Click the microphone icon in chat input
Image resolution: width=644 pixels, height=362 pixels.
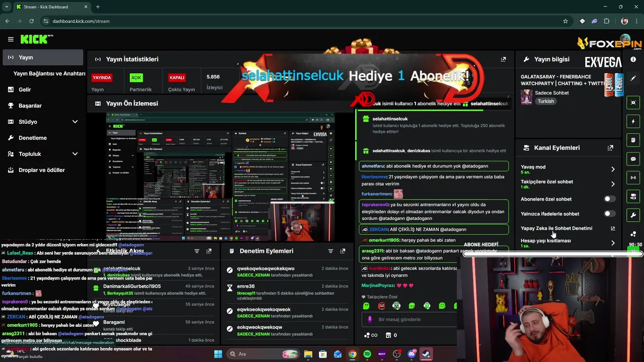click(370, 319)
